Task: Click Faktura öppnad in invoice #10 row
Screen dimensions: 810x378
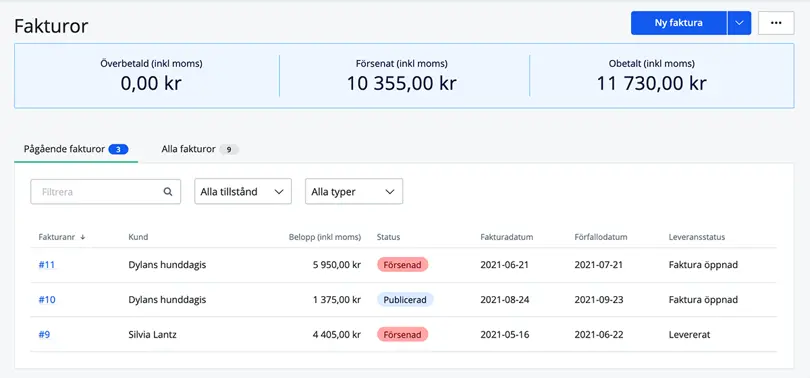Action: (703, 300)
